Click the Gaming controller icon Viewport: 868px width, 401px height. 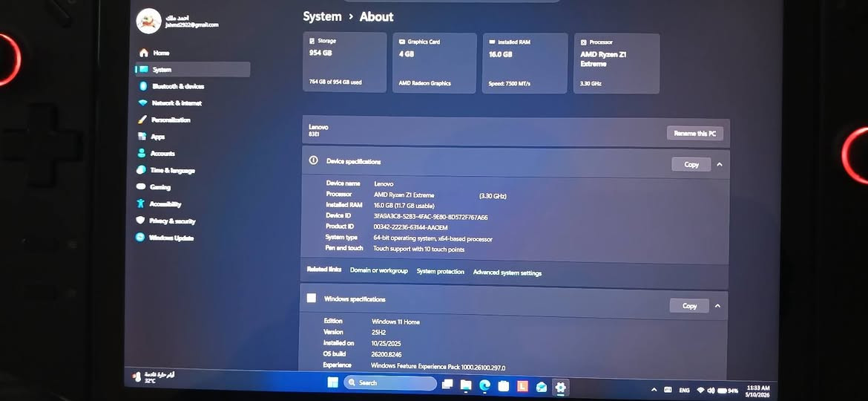(x=141, y=187)
